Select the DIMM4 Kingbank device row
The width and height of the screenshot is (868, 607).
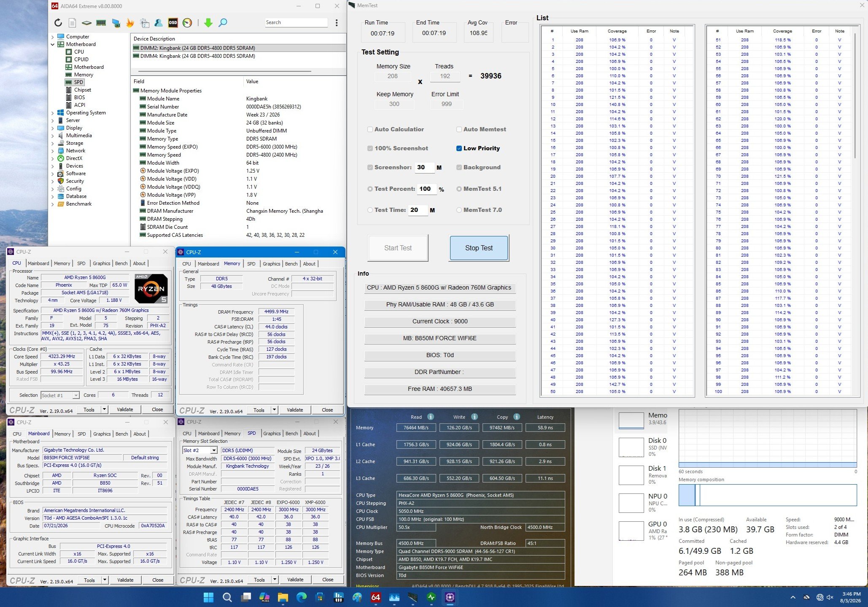pos(238,56)
